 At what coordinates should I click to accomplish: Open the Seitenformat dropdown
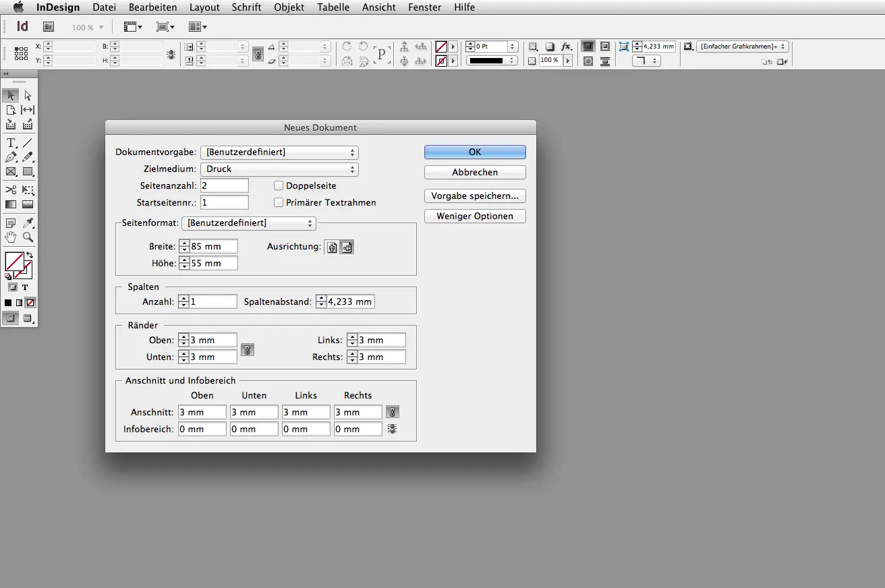pos(249,223)
